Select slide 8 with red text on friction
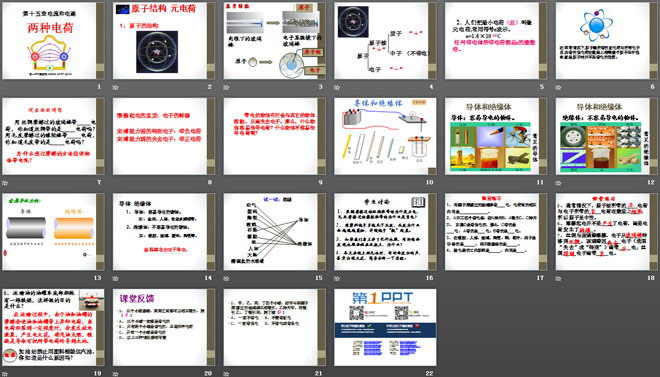The width and height of the screenshot is (660, 377). point(164,136)
